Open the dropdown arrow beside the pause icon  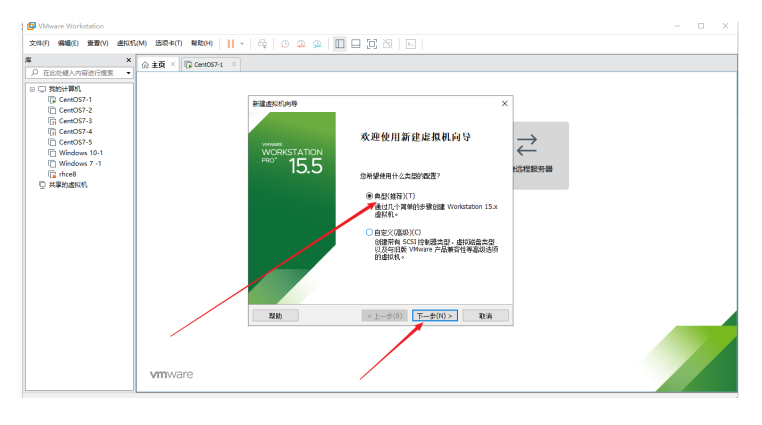tap(242, 44)
